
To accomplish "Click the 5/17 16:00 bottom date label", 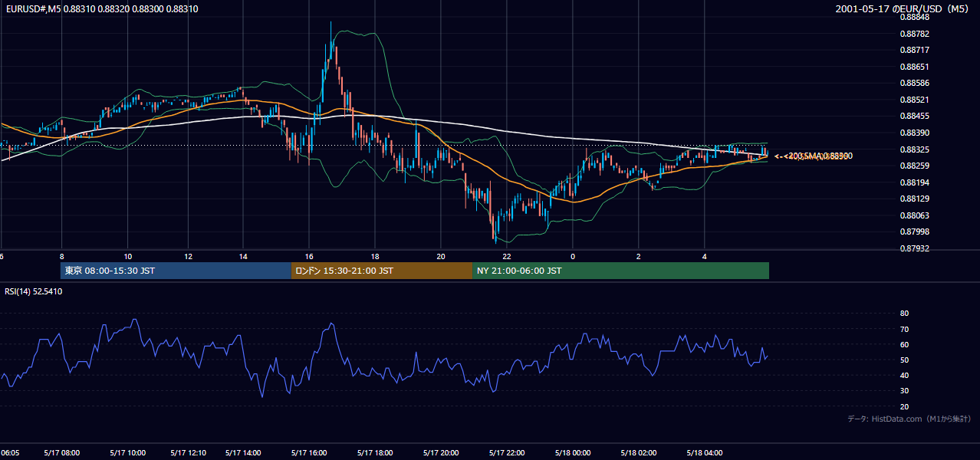I will pyautogui.click(x=309, y=452).
